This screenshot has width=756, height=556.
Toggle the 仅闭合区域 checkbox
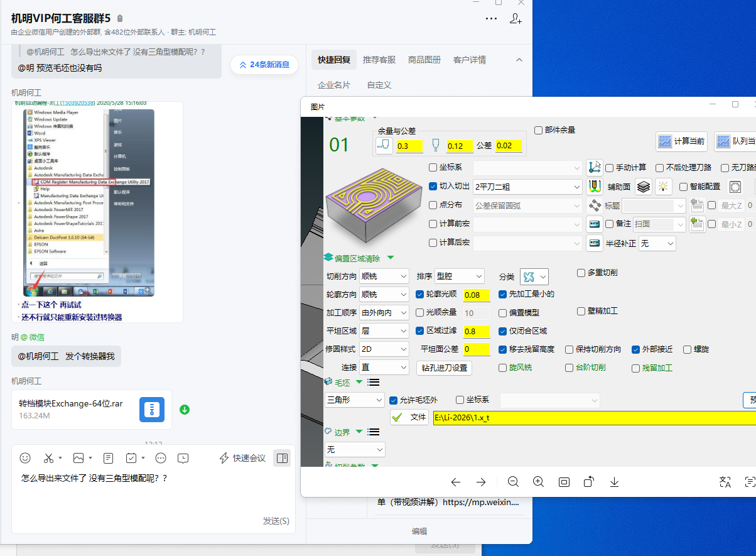[x=502, y=331]
